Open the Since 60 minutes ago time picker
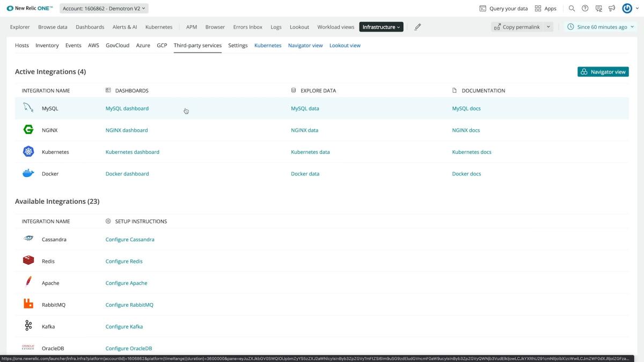The image size is (644, 362). (x=601, y=27)
